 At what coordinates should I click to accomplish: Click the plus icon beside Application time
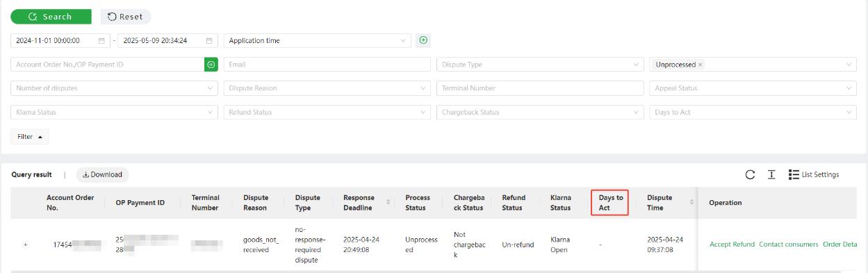coord(423,40)
